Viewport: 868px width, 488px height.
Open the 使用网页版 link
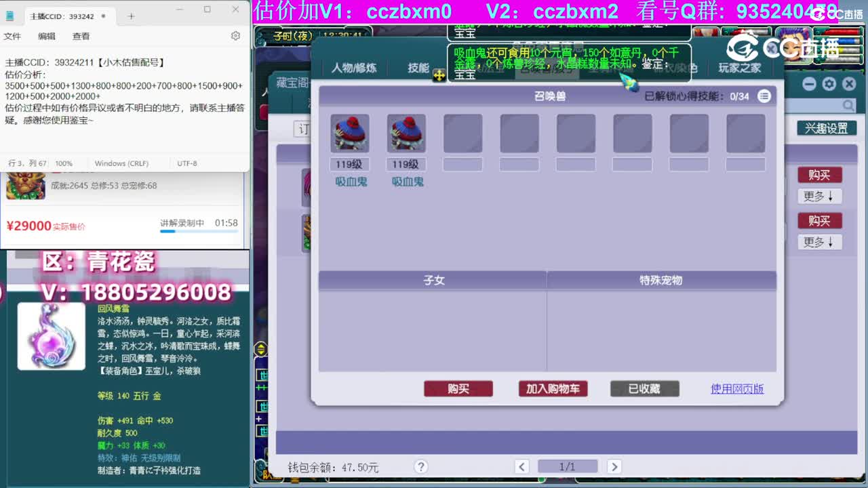pyautogui.click(x=737, y=388)
